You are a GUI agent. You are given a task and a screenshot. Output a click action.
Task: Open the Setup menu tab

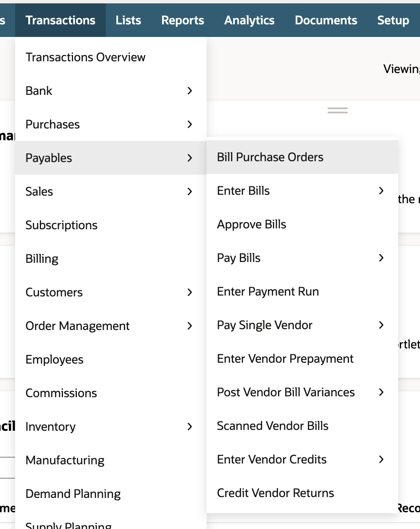click(x=393, y=20)
